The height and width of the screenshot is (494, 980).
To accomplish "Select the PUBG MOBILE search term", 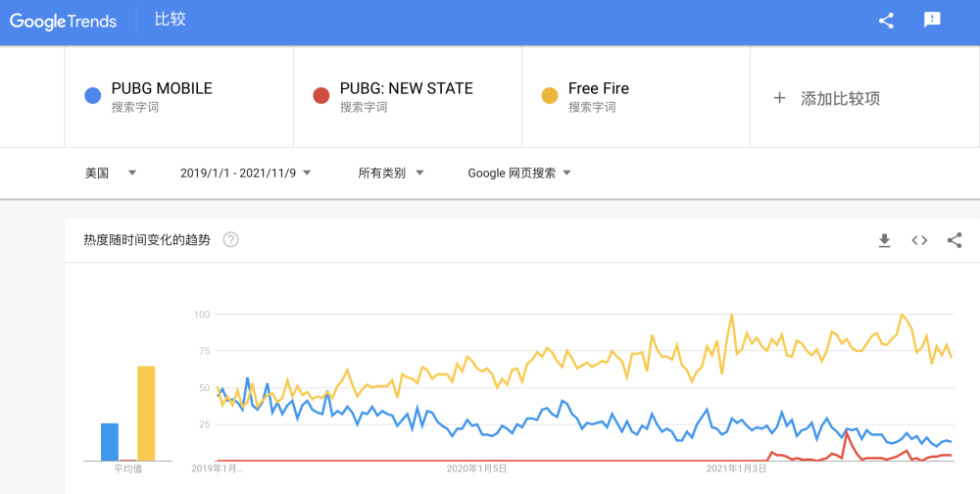I will point(162,88).
